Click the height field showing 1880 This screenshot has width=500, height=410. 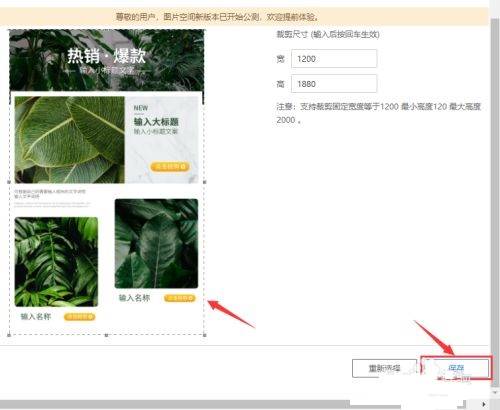click(x=334, y=84)
